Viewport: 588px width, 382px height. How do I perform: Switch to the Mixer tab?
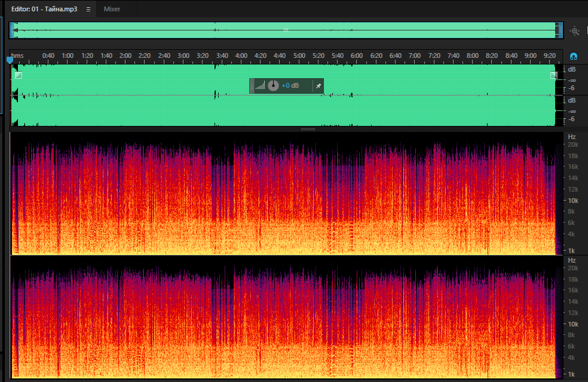click(x=112, y=9)
